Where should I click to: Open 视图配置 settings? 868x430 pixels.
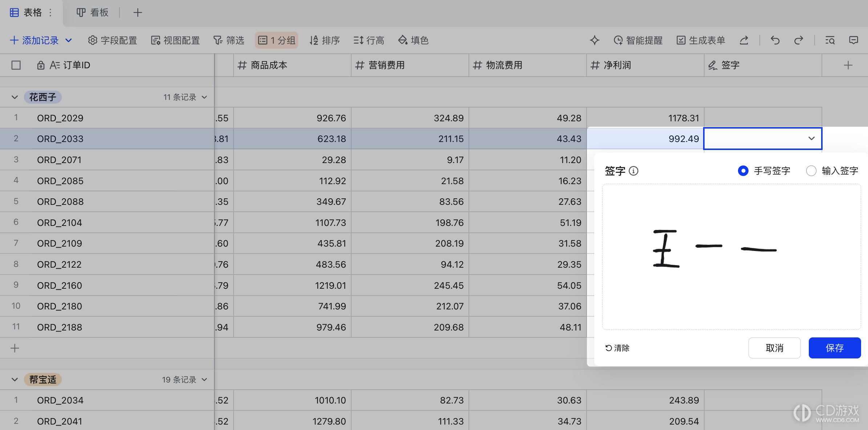point(175,40)
